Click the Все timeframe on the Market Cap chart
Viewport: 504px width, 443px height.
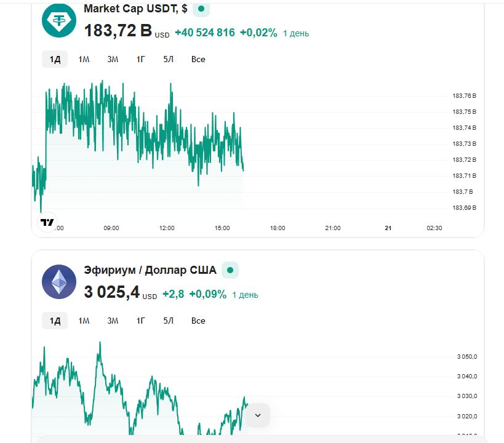pyautogui.click(x=198, y=59)
